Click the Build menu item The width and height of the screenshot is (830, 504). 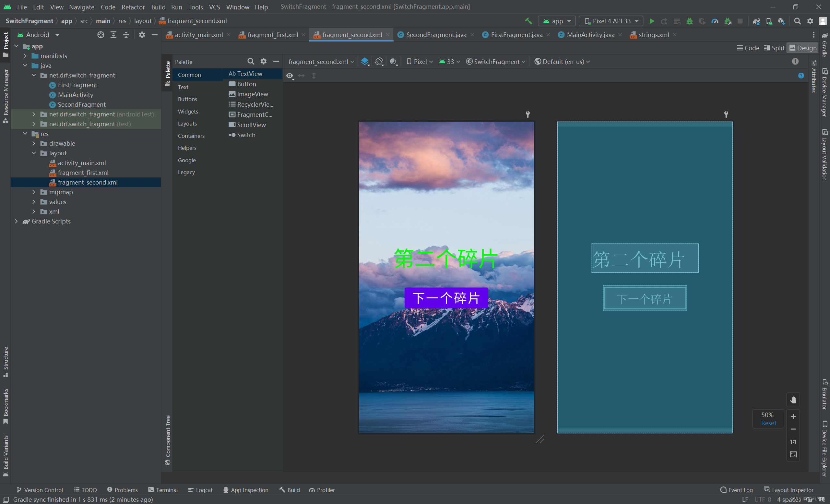click(x=157, y=6)
